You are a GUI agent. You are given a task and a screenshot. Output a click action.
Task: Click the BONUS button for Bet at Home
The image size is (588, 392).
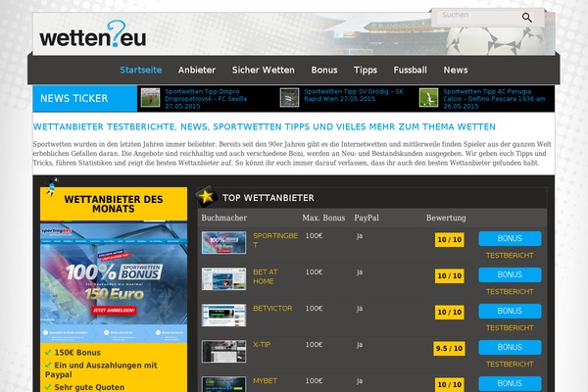(x=510, y=275)
